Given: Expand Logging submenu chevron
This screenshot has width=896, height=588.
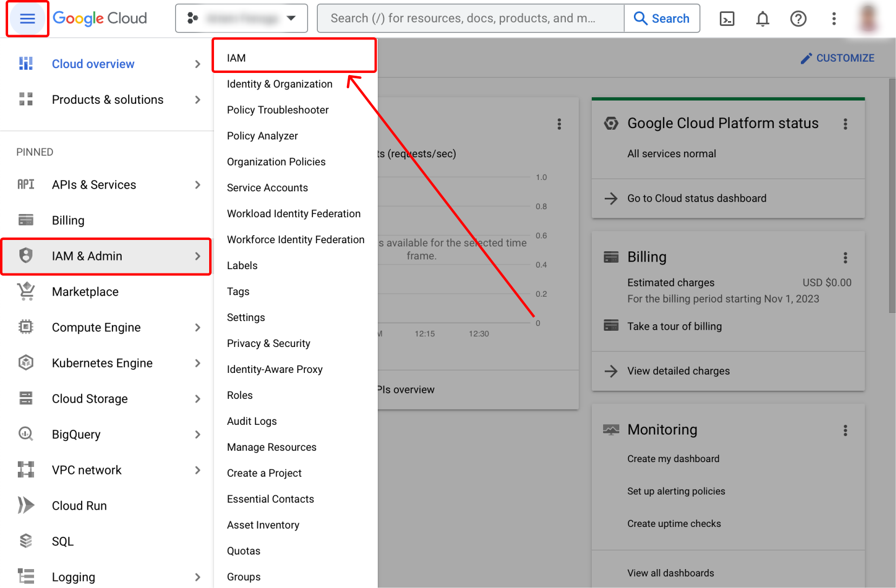Looking at the screenshot, I should click(198, 577).
